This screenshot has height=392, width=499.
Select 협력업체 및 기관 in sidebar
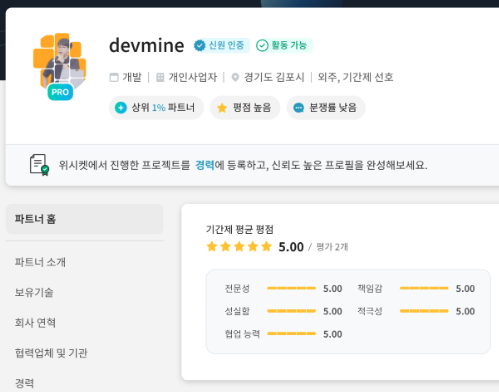click(51, 353)
